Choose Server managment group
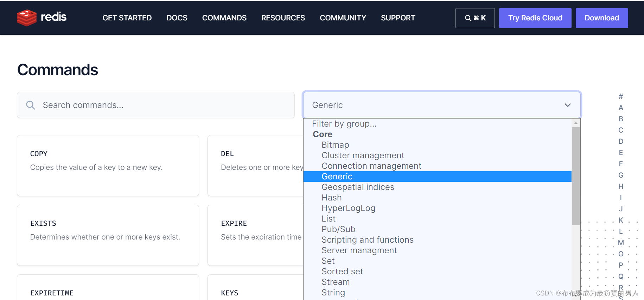The width and height of the screenshot is (644, 300). click(x=438, y=250)
